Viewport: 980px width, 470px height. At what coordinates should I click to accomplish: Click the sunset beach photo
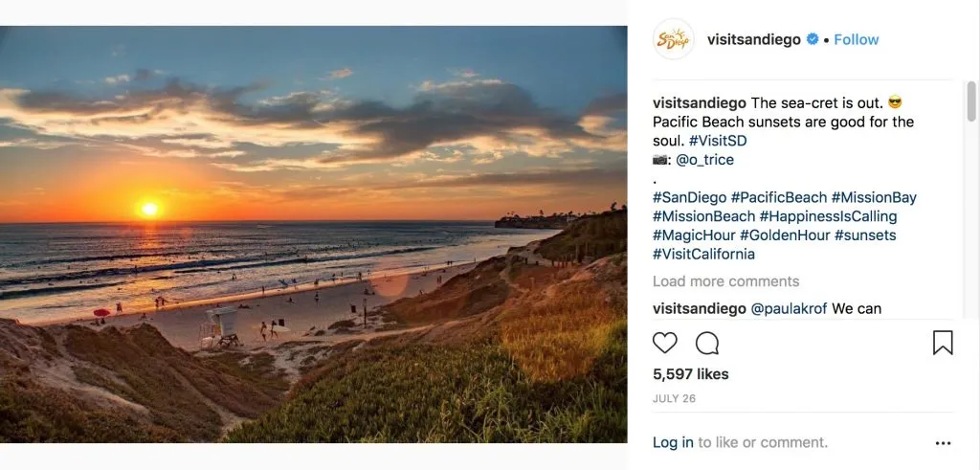point(313,235)
